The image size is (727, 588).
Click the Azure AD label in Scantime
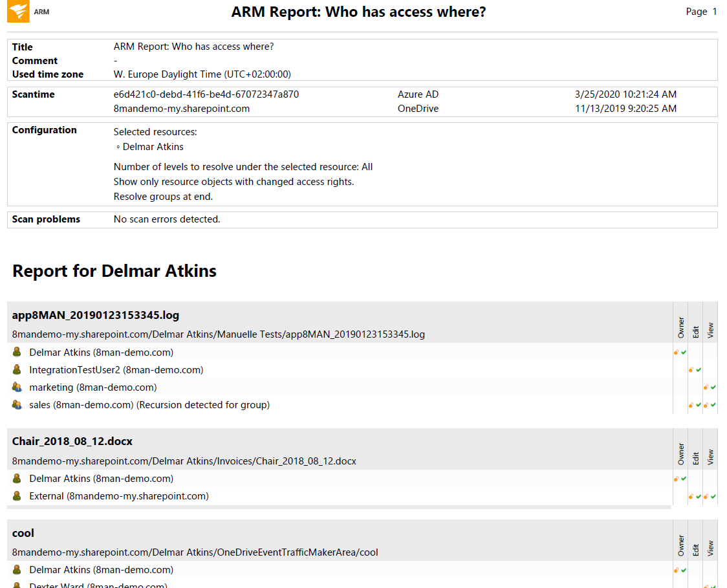pyautogui.click(x=418, y=94)
